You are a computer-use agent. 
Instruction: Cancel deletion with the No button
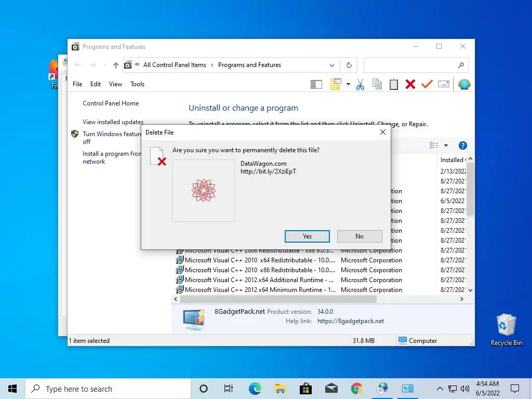pos(360,236)
